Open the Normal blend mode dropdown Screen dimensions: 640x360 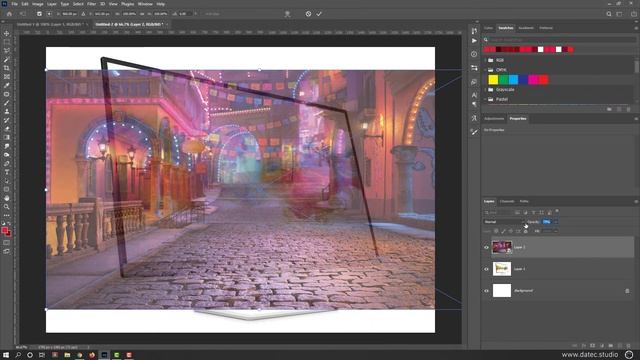[503, 222]
